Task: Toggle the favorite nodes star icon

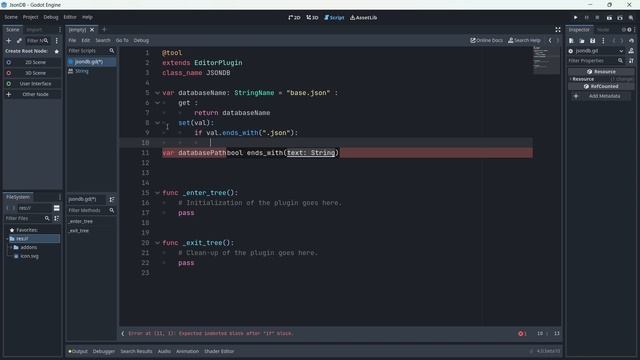Action: click(57, 51)
